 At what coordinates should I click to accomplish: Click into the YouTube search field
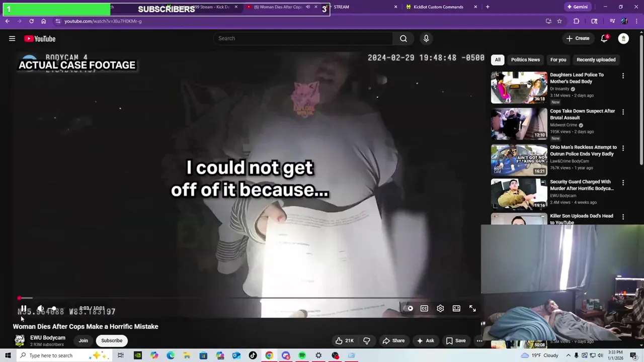click(303, 38)
